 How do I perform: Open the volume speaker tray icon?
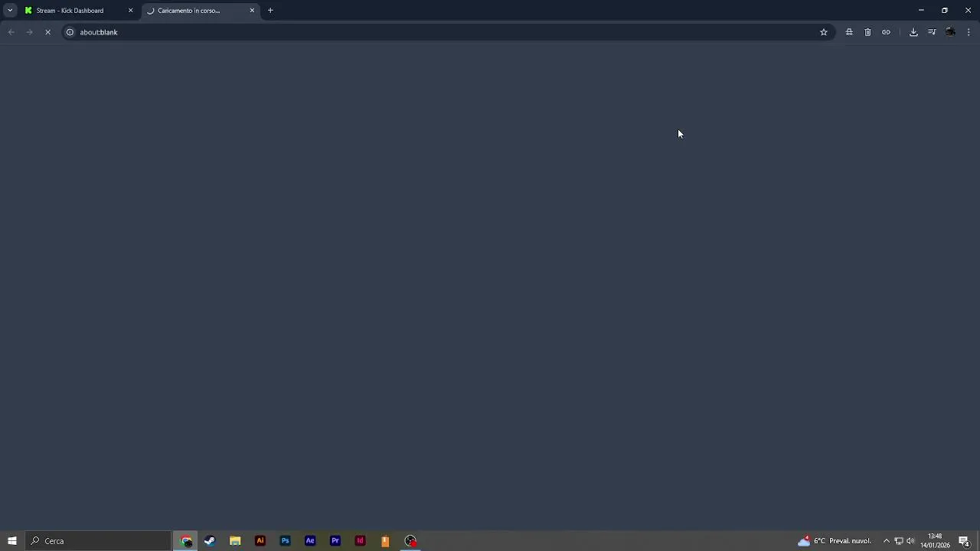click(x=910, y=541)
